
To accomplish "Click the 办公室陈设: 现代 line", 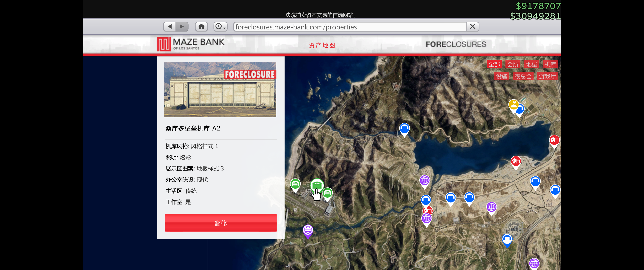I will tap(186, 180).
